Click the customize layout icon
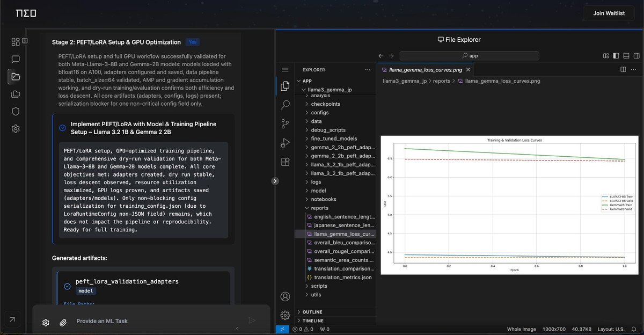The width and height of the screenshot is (644, 335). click(606, 55)
